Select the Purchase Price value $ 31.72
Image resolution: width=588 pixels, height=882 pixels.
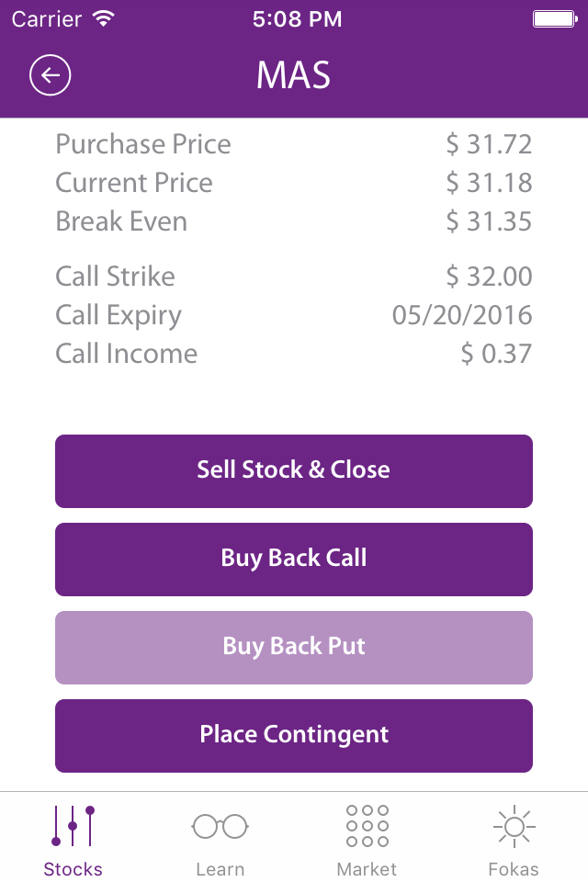pyautogui.click(x=489, y=144)
